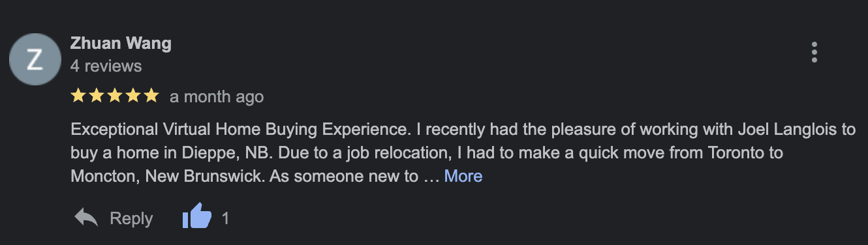Click the third star in the rating
The image size is (868, 245).
[115, 96]
